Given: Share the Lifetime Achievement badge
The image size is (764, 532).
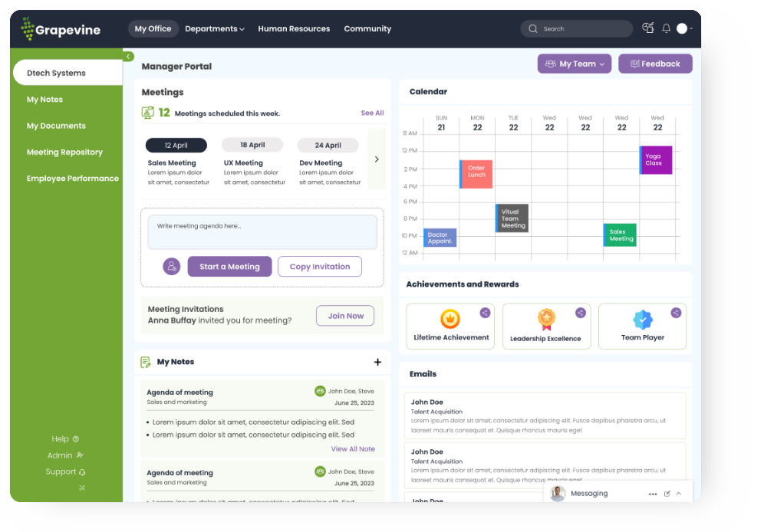Looking at the screenshot, I should click(x=485, y=313).
